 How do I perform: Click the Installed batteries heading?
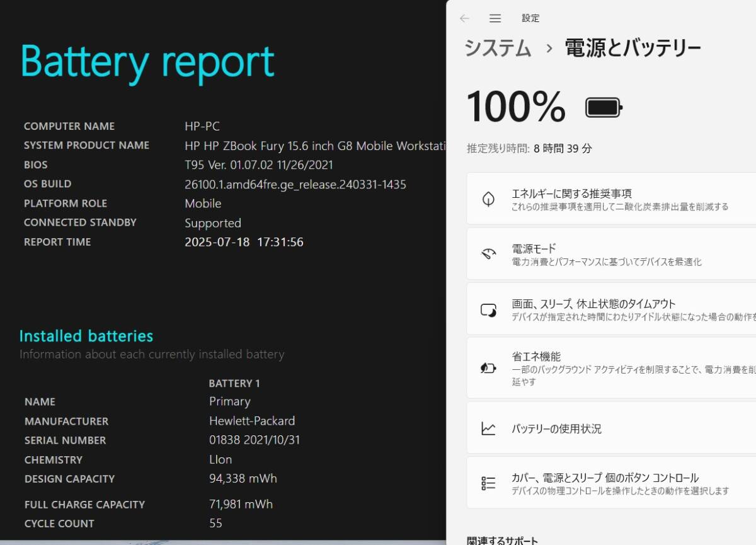tap(86, 336)
